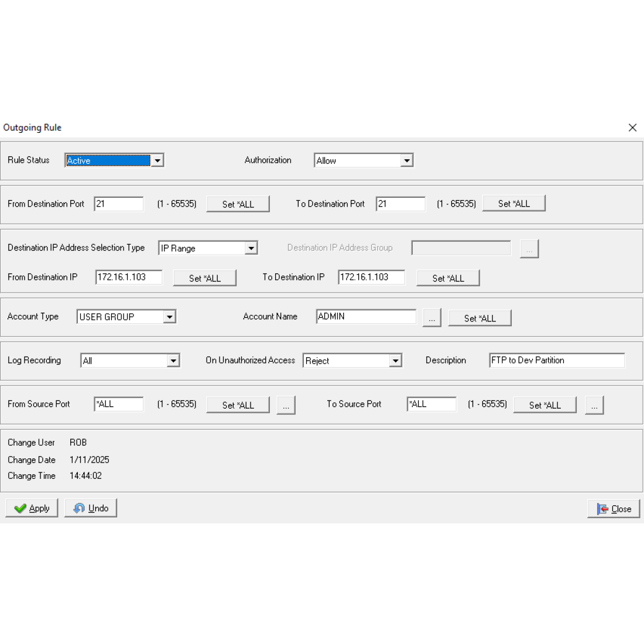Open the Account Name browse ellipsis

432,317
